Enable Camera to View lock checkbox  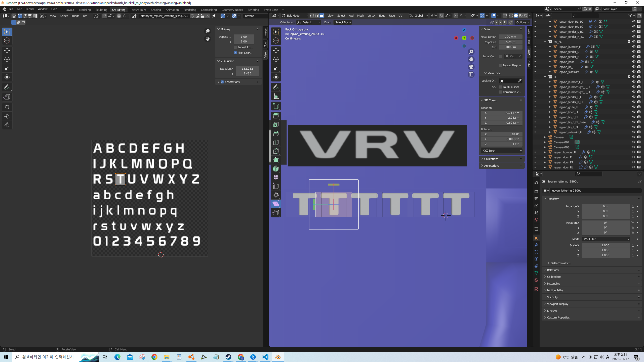[500, 92]
